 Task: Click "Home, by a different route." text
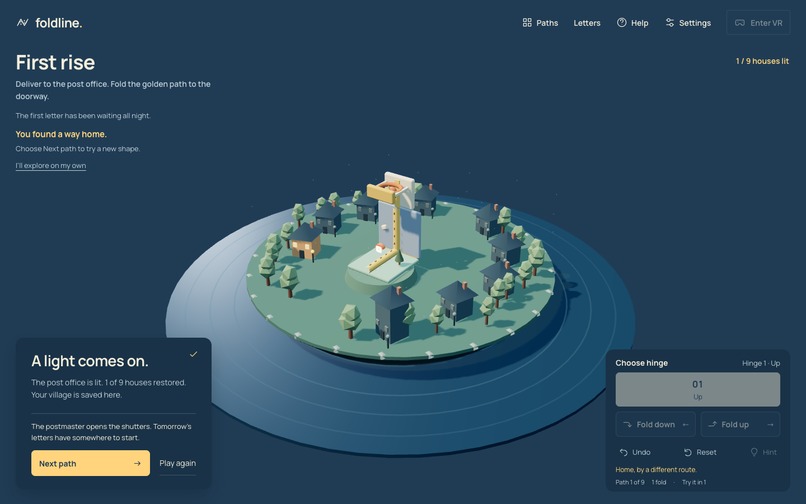tap(656, 470)
